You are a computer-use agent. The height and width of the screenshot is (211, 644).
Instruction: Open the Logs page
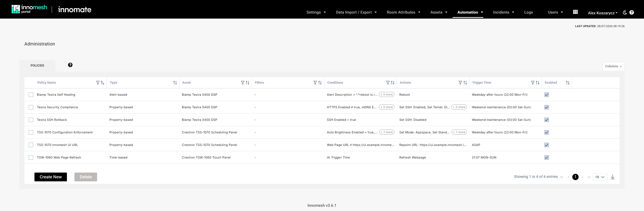(529, 12)
